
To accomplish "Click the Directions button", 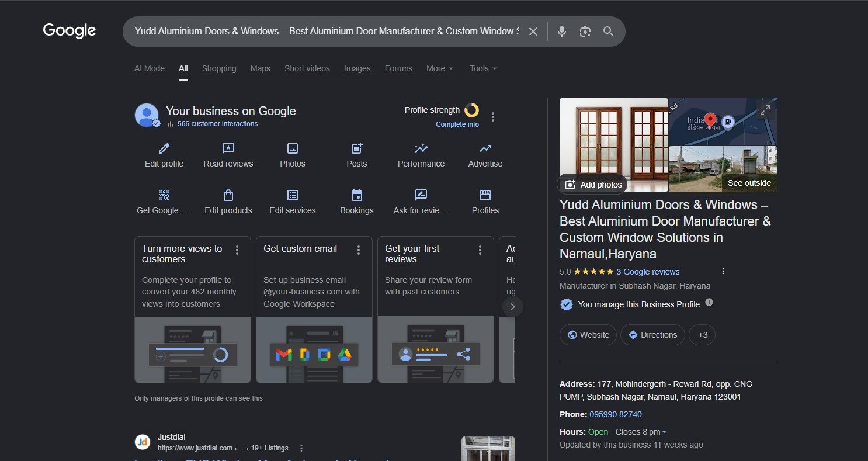I will 652,335.
